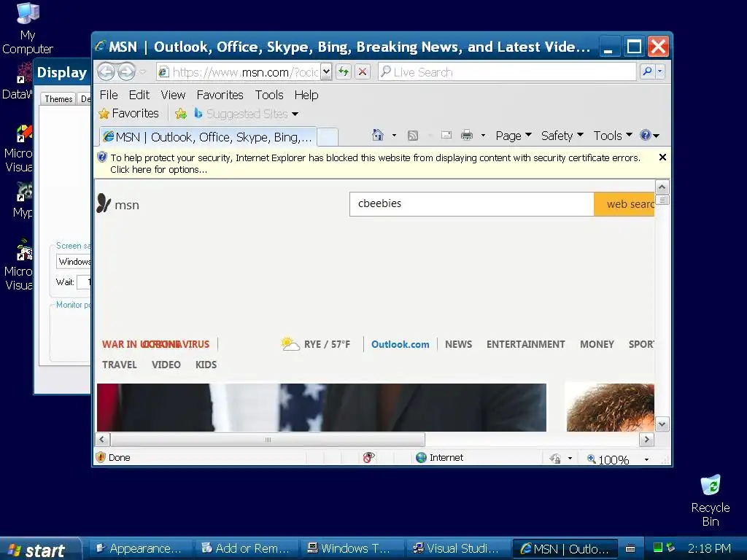Open the File menu
The image size is (747, 560).
click(109, 95)
